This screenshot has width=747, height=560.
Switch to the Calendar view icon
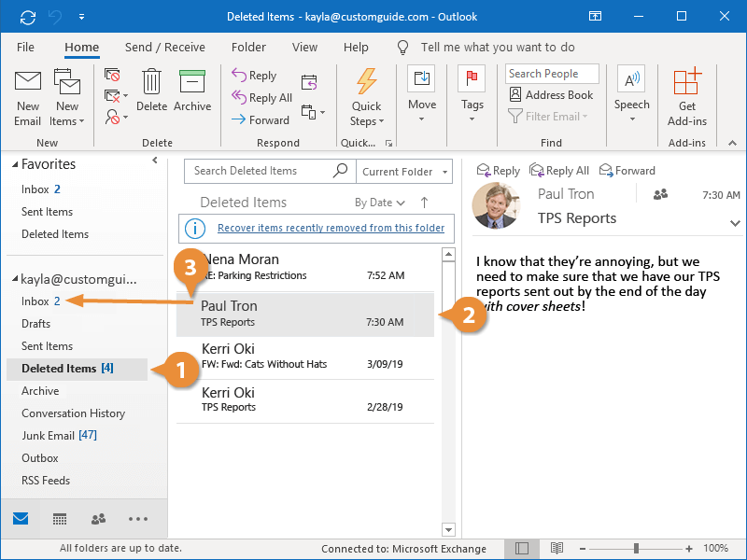pos(60,519)
